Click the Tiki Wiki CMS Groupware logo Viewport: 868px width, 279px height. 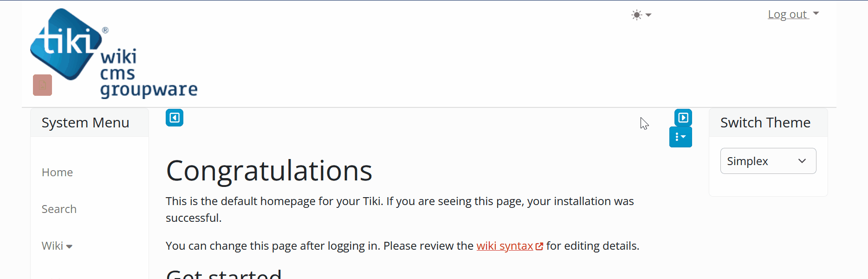click(114, 53)
